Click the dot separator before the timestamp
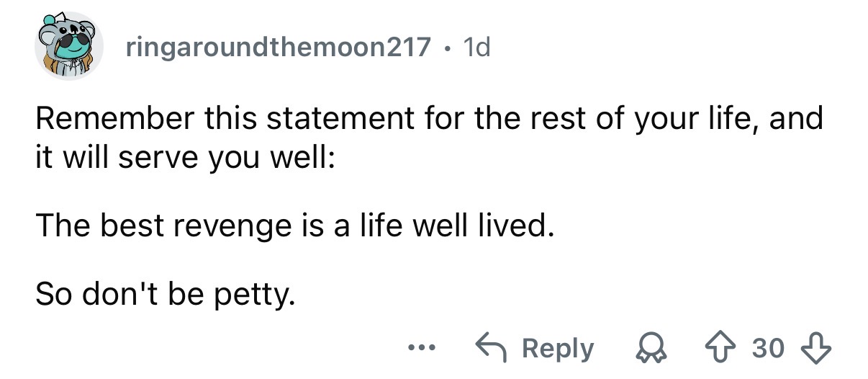 [447, 49]
